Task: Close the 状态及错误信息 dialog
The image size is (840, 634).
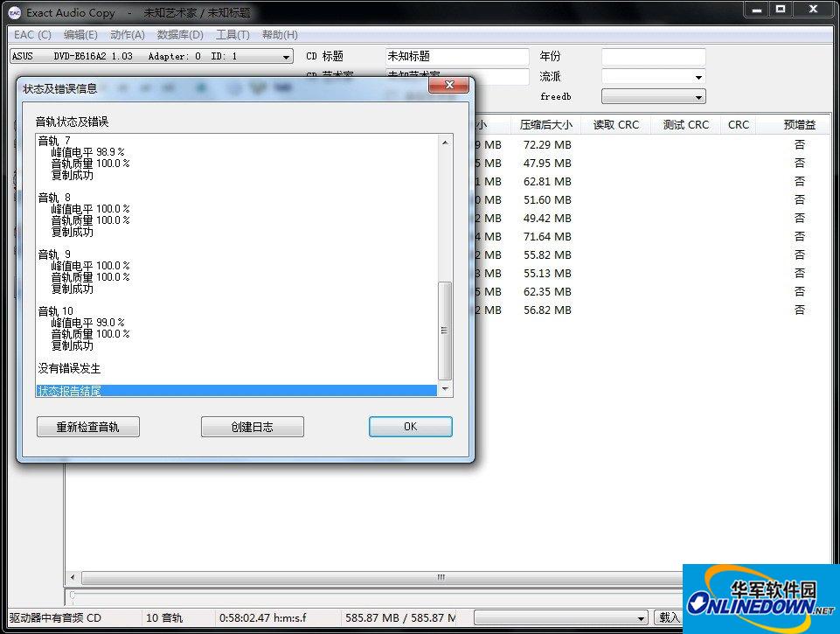Action: pyautogui.click(x=449, y=85)
